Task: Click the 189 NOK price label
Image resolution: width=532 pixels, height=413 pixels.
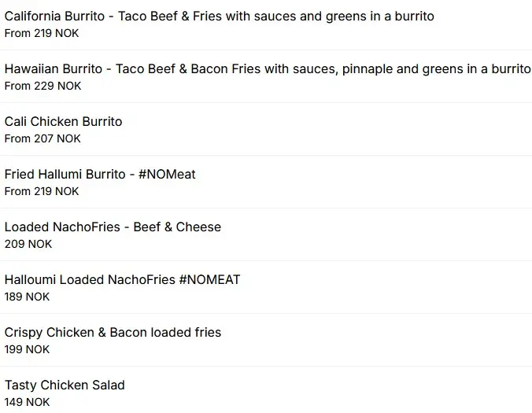Action: pyautogui.click(x=27, y=297)
